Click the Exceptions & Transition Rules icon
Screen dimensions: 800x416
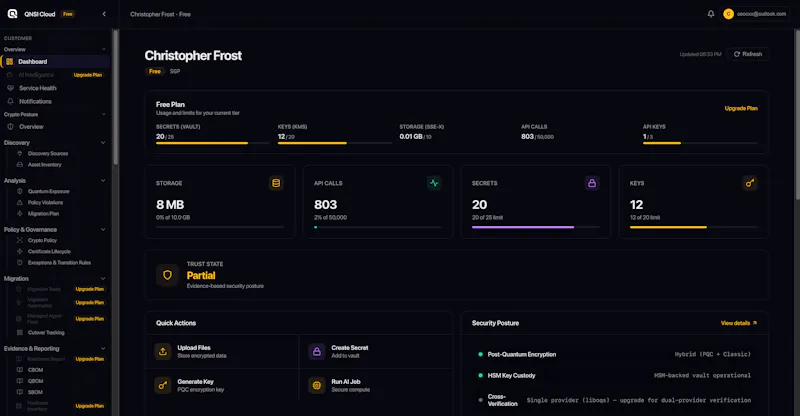[20, 262]
